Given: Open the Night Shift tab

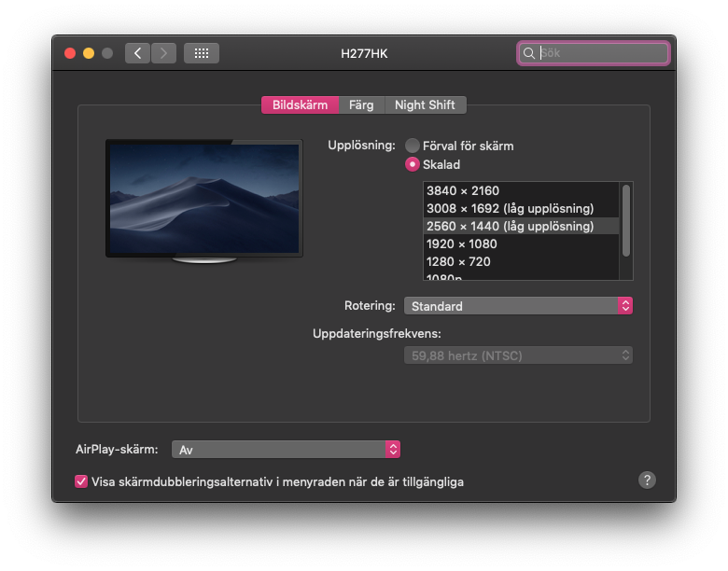Looking at the screenshot, I should click(x=425, y=104).
